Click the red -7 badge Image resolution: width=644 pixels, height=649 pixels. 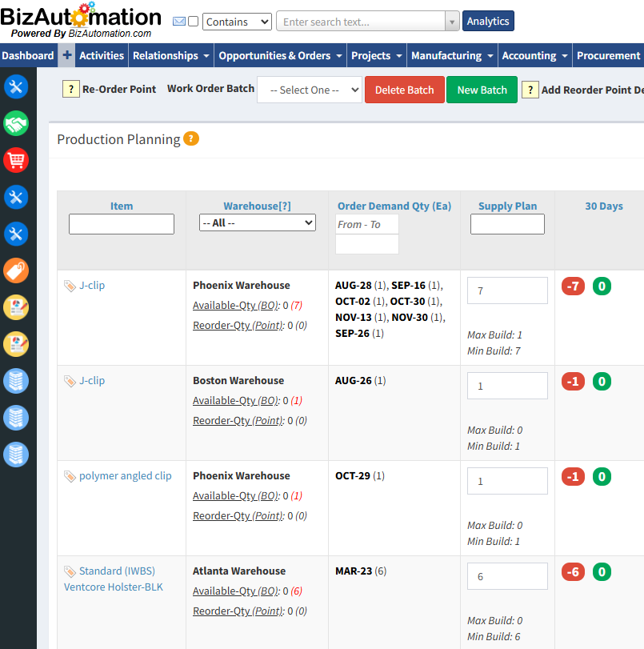coord(573,286)
